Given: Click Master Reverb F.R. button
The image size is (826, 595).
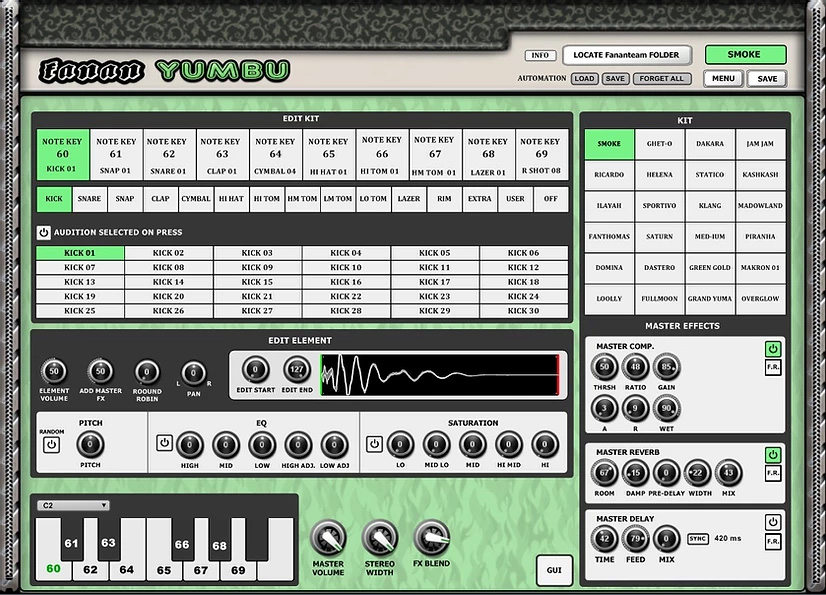Looking at the screenshot, I should point(772,473).
